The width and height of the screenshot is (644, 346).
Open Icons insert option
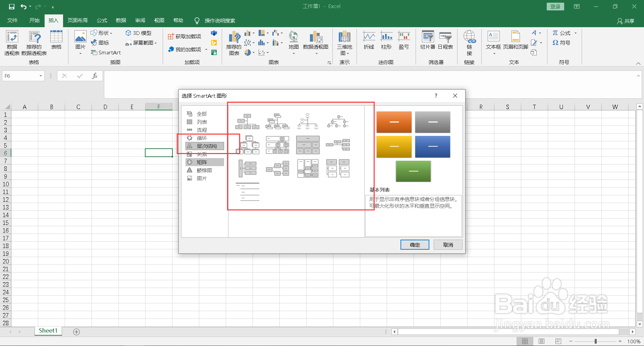(100, 43)
